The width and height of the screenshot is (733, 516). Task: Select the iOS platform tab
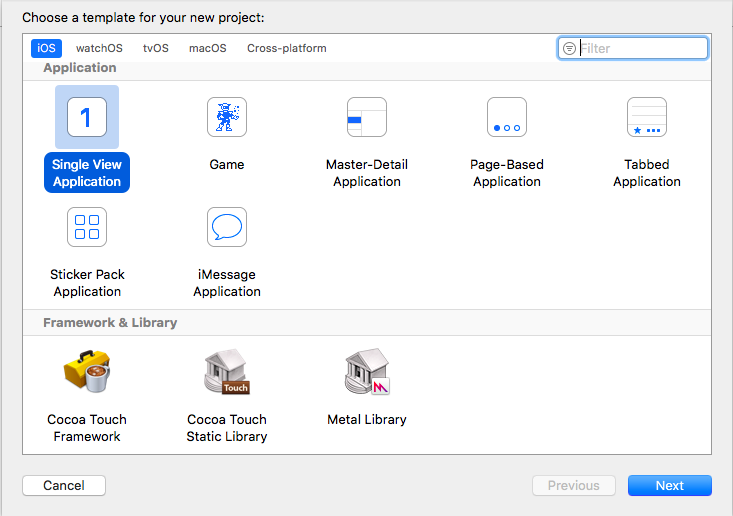pos(46,48)
